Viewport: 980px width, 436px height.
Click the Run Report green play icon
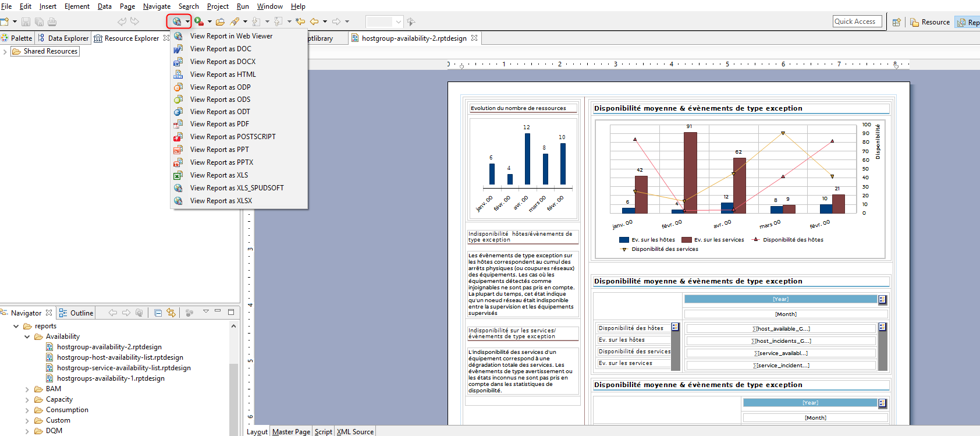199,22
